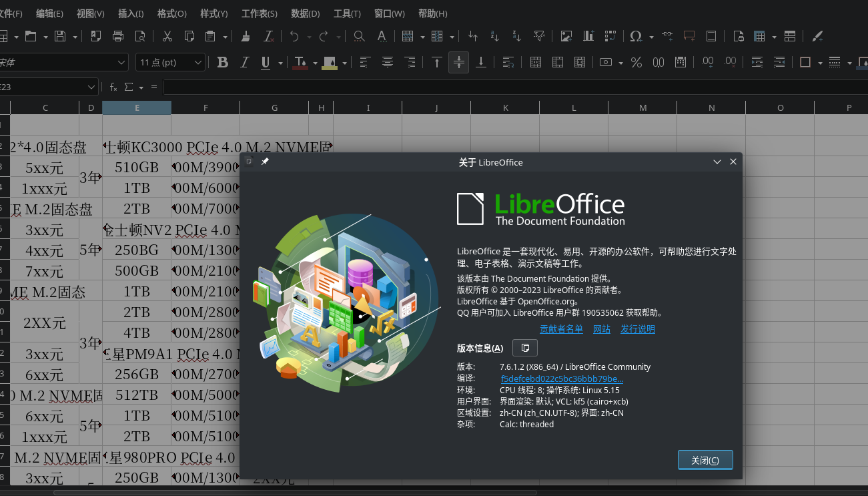The width and height of the screenshot is (868, 496).
Task: Click the Clear Direct Formatting icon
Action: pos(268,36)
